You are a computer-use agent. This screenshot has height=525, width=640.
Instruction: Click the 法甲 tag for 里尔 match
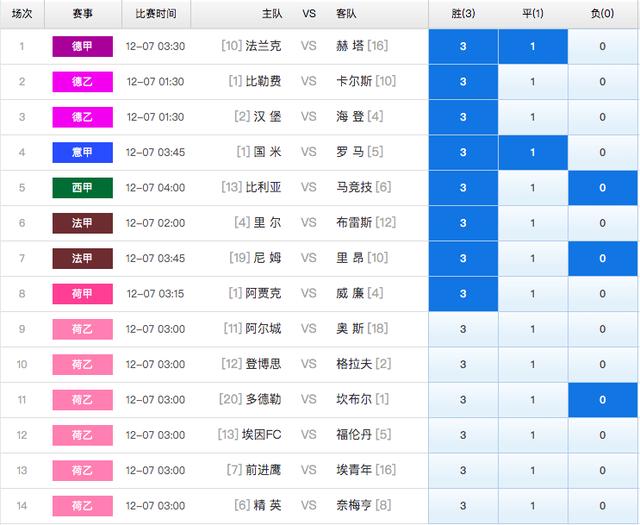click(x=82, y=223)
